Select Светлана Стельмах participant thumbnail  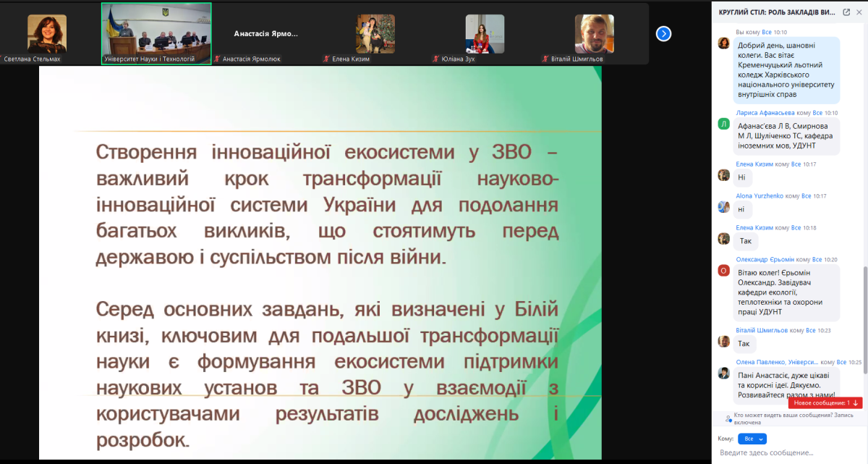point(47,33)
